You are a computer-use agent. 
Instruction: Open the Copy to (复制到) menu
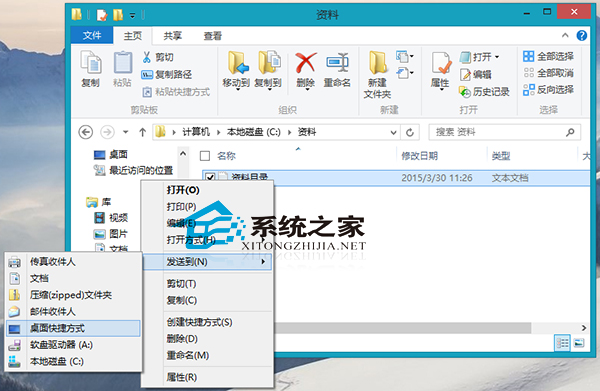click(x=268, y=71)
